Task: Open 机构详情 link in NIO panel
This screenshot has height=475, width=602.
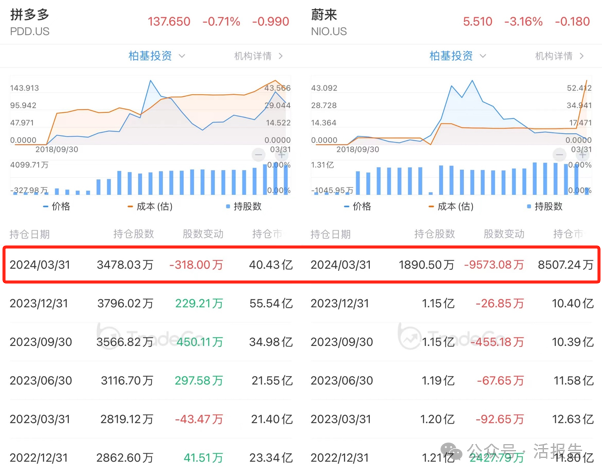Action: point(560,56)
